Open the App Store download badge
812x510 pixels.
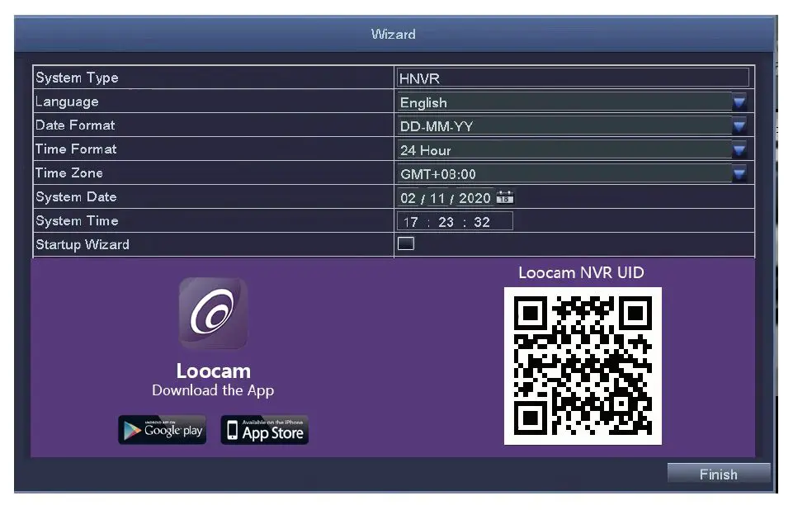click(265, 430)
